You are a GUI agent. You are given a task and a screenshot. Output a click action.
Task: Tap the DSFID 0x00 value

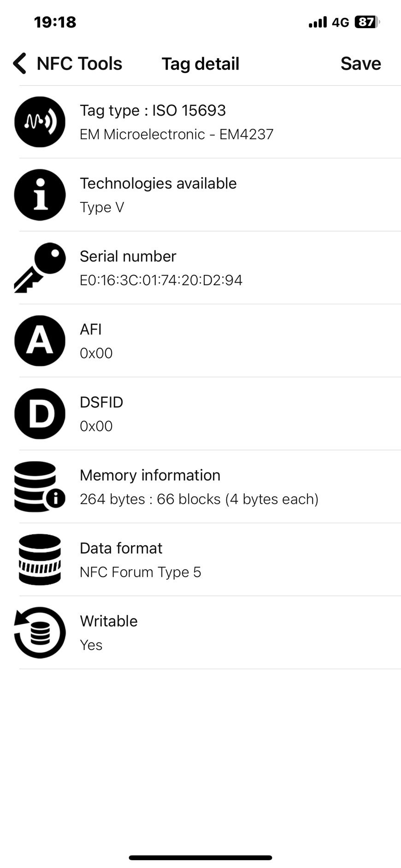coord(96,426)
